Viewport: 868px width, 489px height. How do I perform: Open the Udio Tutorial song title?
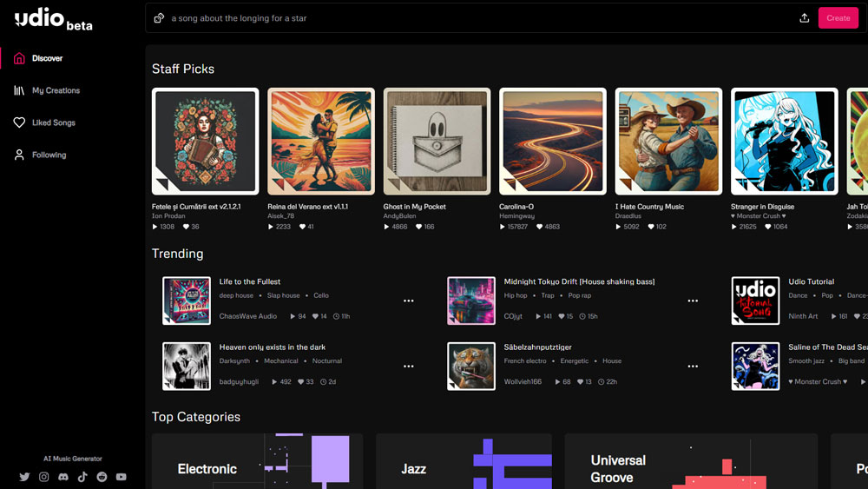point(811,282)
